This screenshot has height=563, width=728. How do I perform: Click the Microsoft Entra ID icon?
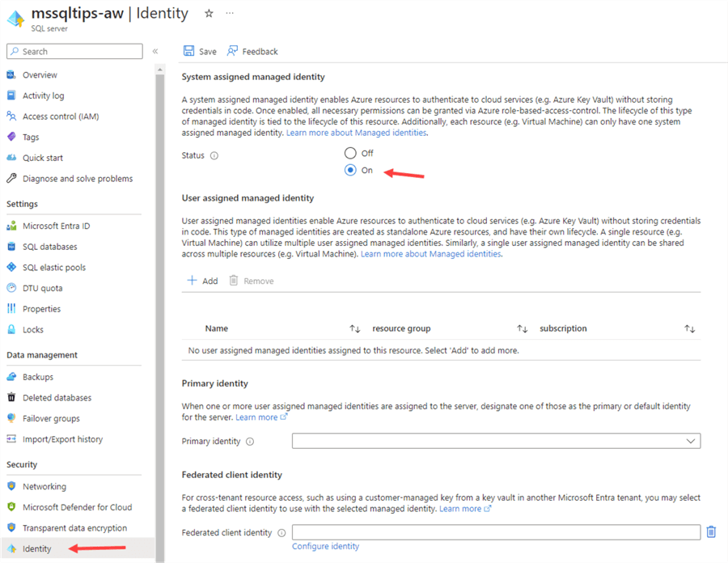click(x=11, y=226)
